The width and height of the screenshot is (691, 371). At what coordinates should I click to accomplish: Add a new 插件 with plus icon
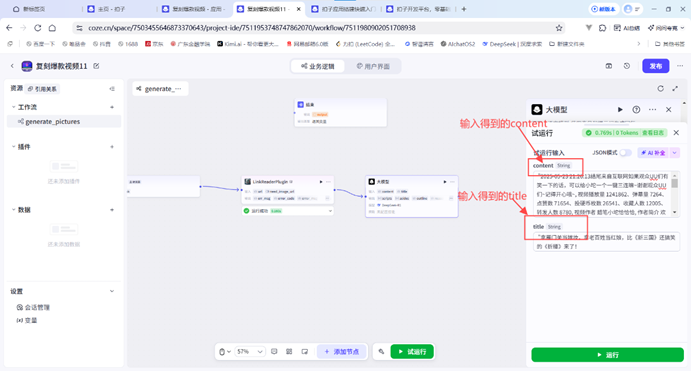click(x=112, y=147)
